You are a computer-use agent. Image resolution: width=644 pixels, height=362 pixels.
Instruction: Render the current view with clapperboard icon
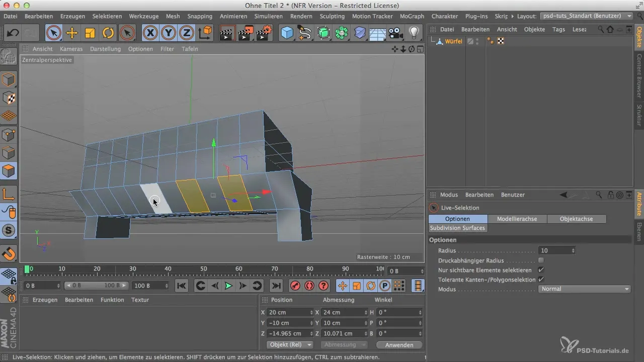pos(227,33)
